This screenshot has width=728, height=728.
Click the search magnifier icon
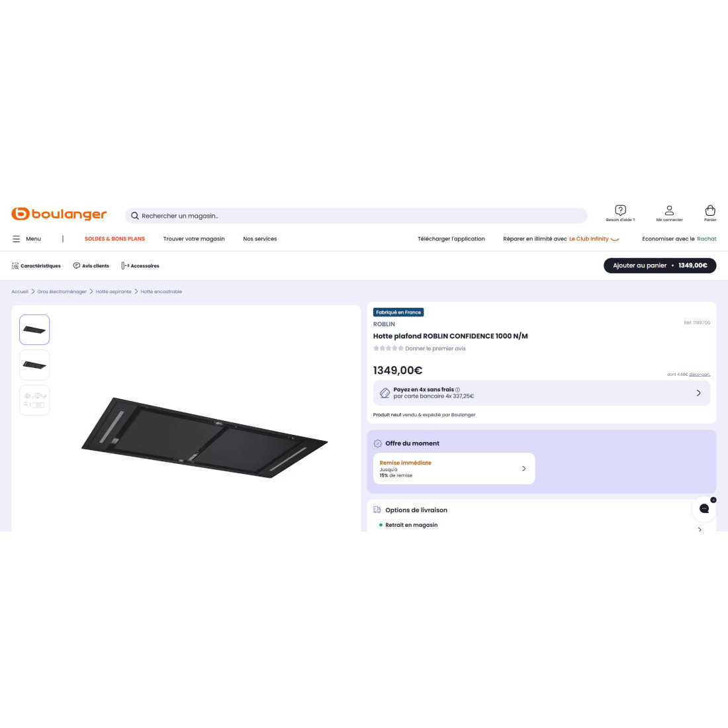pyautogui.click(x=134, y=216)
